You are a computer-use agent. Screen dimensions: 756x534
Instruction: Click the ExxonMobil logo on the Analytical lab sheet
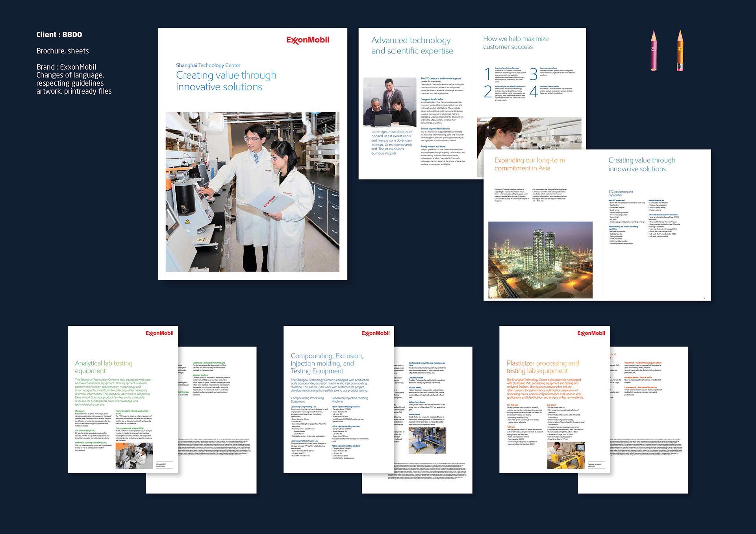tap(159, 333)
